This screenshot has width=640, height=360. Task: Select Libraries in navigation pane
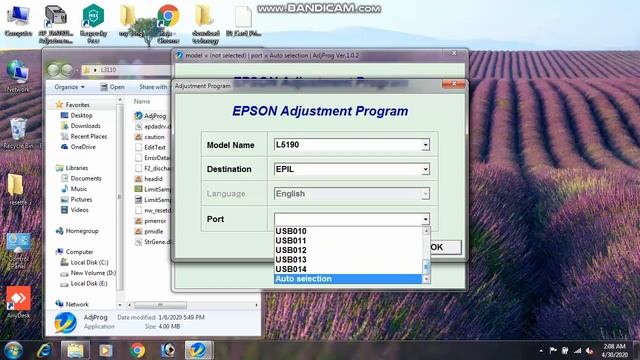point(72,168)
